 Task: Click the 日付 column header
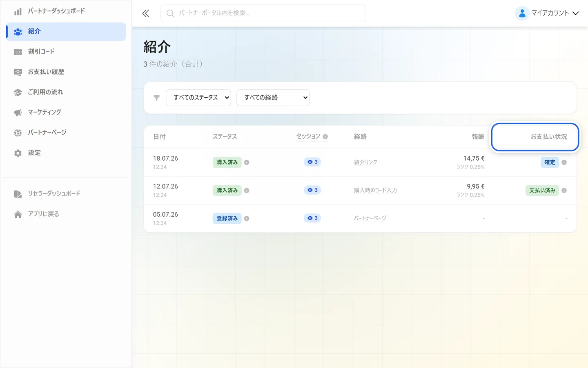(159, 137)
